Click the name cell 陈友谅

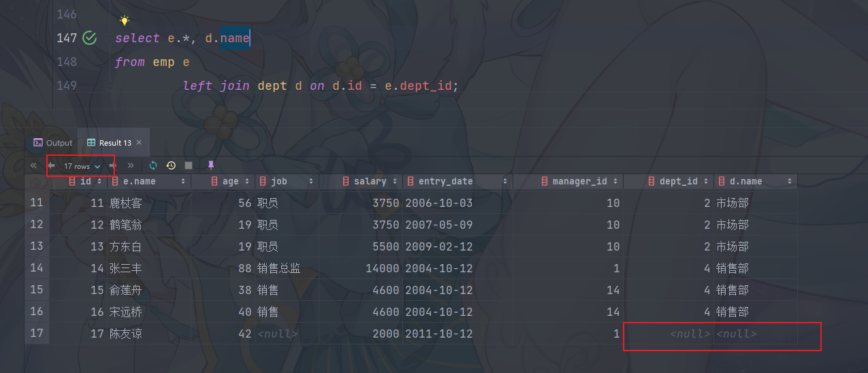(125, 334)
